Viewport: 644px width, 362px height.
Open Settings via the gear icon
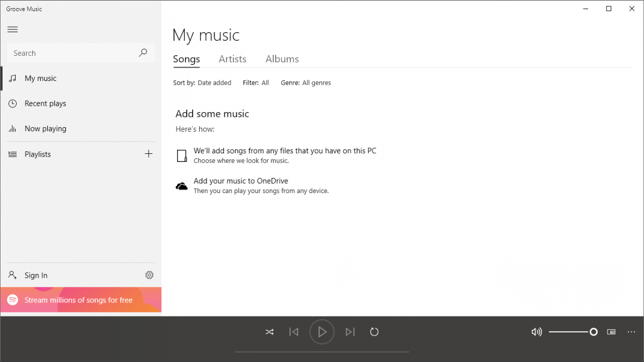149,275
